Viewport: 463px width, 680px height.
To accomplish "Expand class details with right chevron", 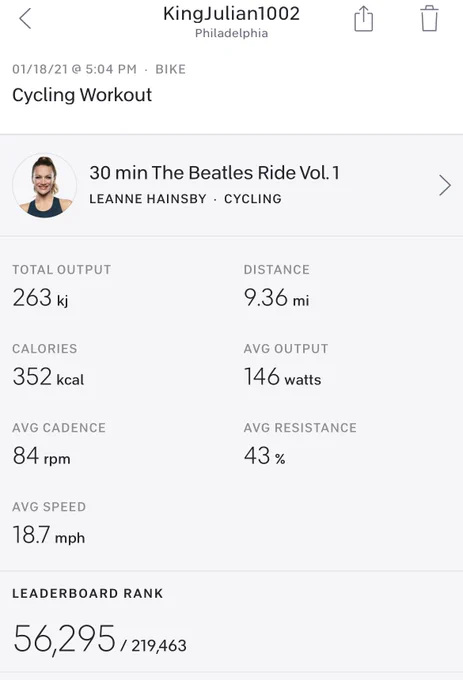I will pyautogui.click(x=445, y=186).
